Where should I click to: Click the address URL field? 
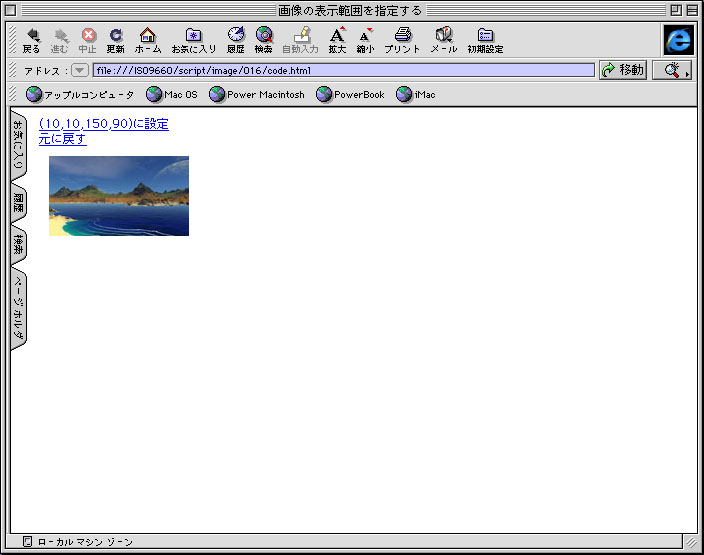[343, 70]
